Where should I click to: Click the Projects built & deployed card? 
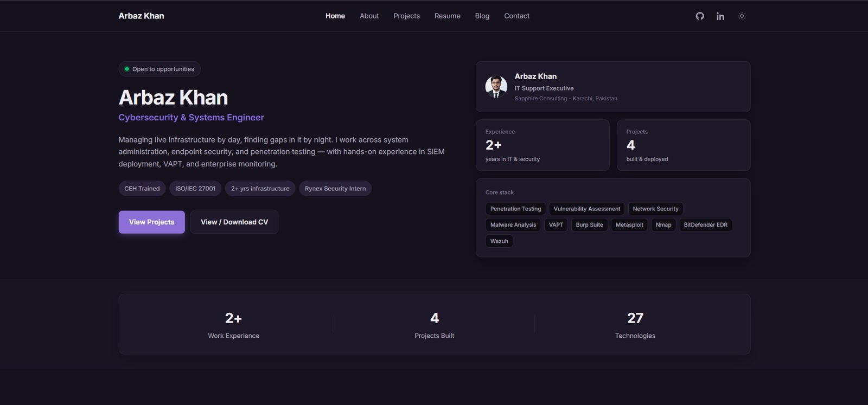point(684,145)
